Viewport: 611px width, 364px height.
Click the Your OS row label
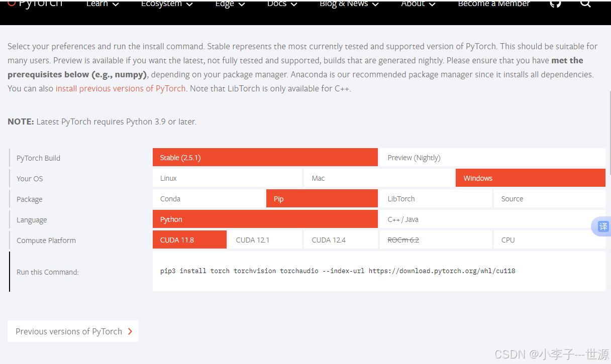click(x=30, y=178)
